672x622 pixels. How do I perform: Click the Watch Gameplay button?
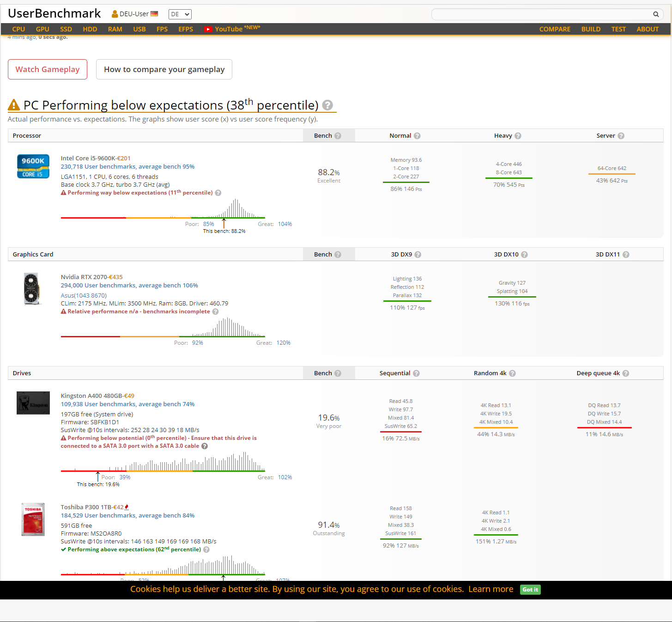coord(48,69)
